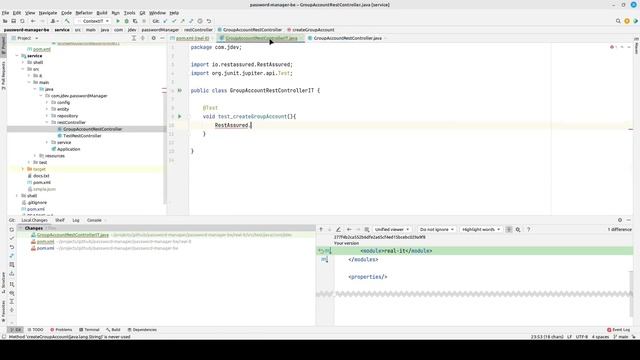Image resolution: width=640 pixels, height=360 pixels.
Task: Select GroupAccountRestControllerIT.java in Changes list
Action: [73, 235]
